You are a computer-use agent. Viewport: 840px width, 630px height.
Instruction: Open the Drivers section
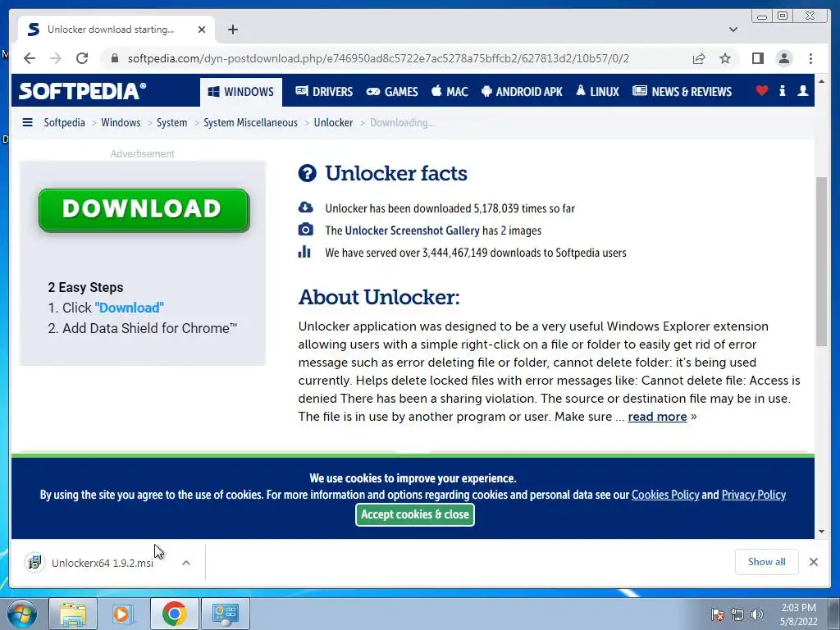point(324,92)
